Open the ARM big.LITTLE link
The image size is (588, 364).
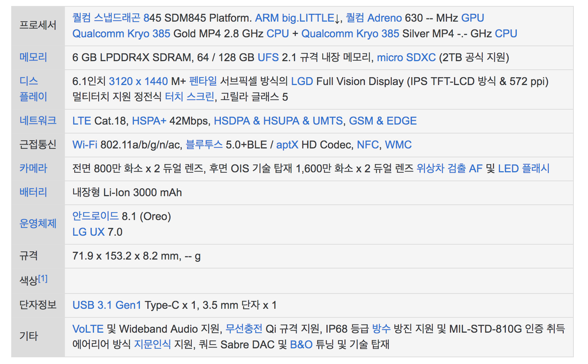point(294,18)
